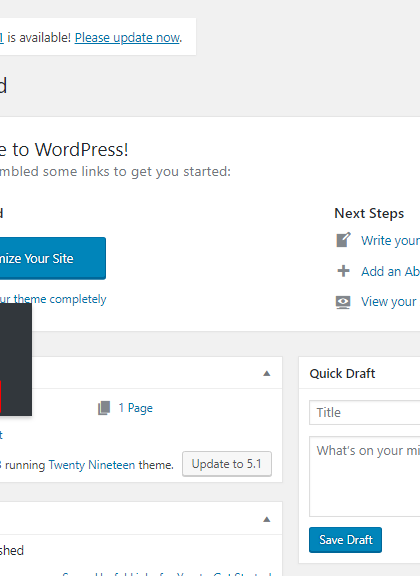Open the 'View your' site link
Screen dimensions: 420x576
(x=389, y=302)
